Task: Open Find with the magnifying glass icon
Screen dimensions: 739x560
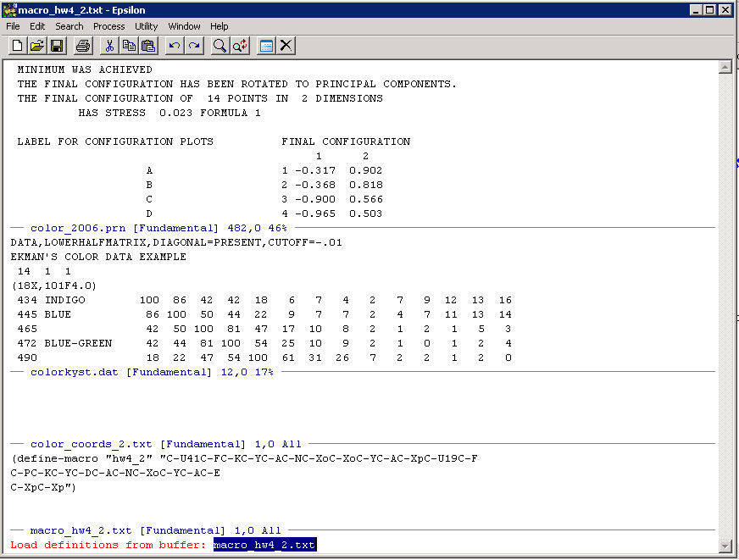Action: coord(220,46)
